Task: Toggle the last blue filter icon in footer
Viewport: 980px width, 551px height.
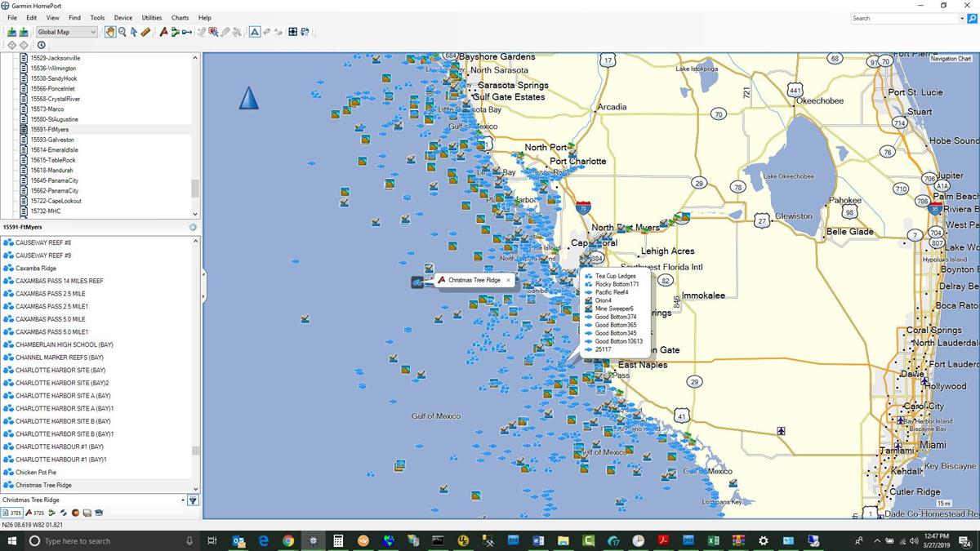Action: 99,513
